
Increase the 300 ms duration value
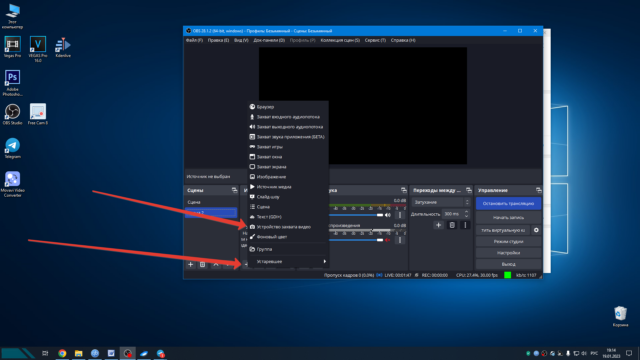point(467,212)
